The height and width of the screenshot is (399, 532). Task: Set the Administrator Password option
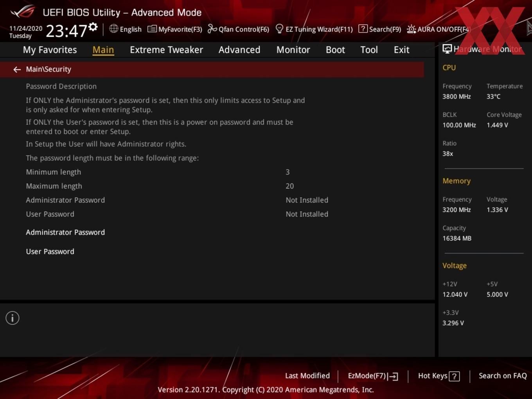(65, 232)
